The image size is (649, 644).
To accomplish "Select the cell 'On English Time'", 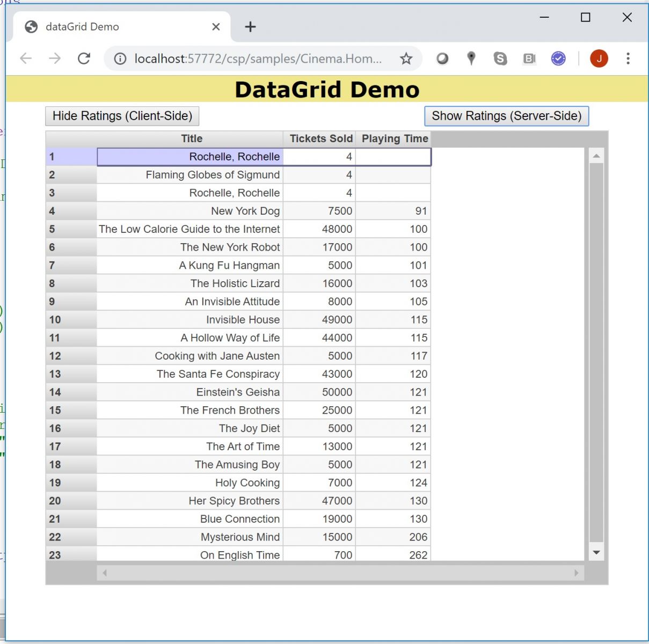I will (190, 554).
